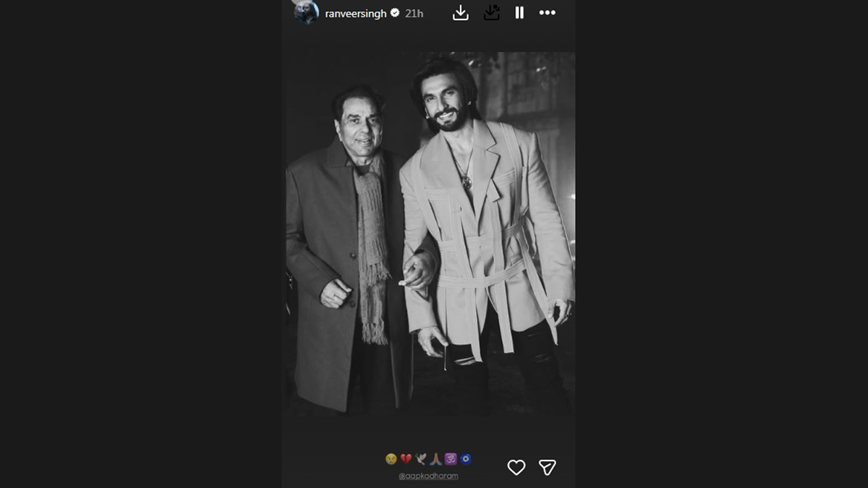Screen dimensions: 868x488
Task: Click the 21h timestamp
Action: click(x=414, y=13)
